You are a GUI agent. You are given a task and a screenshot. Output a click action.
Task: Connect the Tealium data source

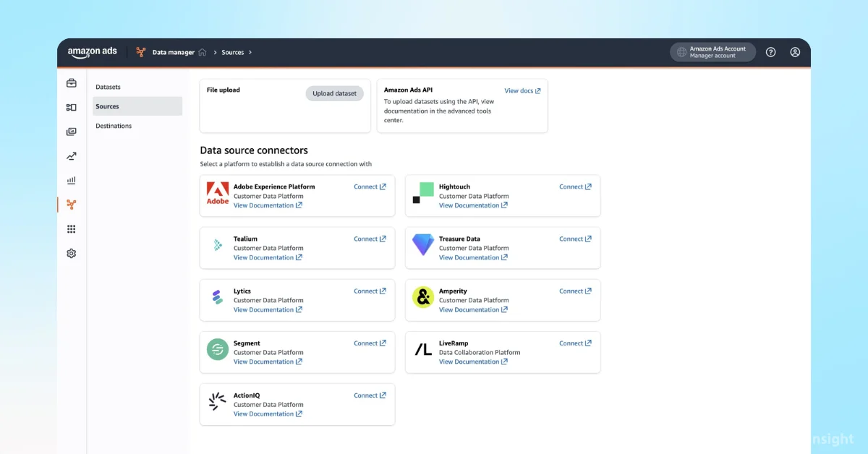370,239
